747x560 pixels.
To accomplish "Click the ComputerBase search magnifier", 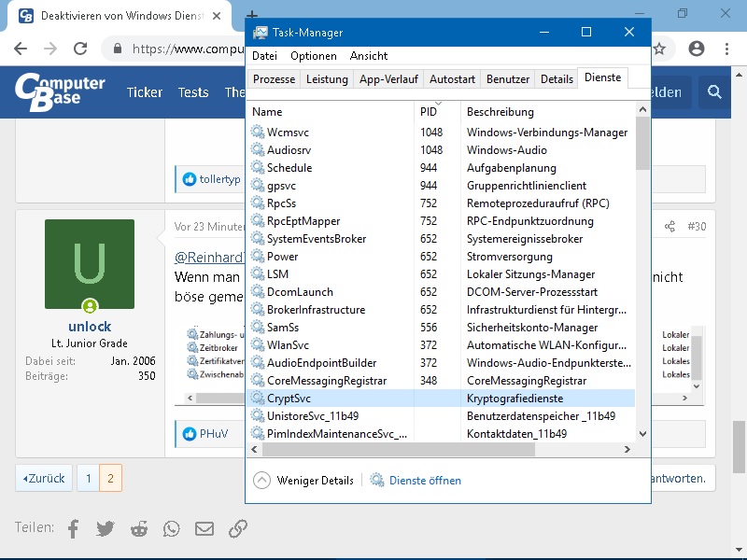I will pos(714,91).
